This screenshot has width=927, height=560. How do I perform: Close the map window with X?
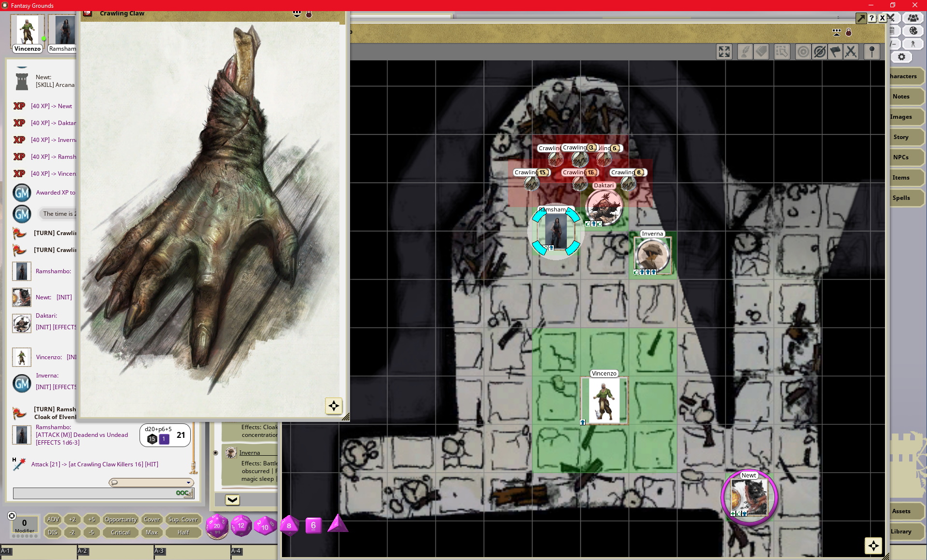point(882,18)
